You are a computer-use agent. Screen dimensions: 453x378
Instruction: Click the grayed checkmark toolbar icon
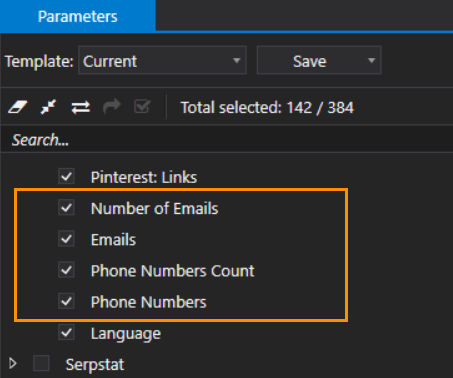point(142,107)
